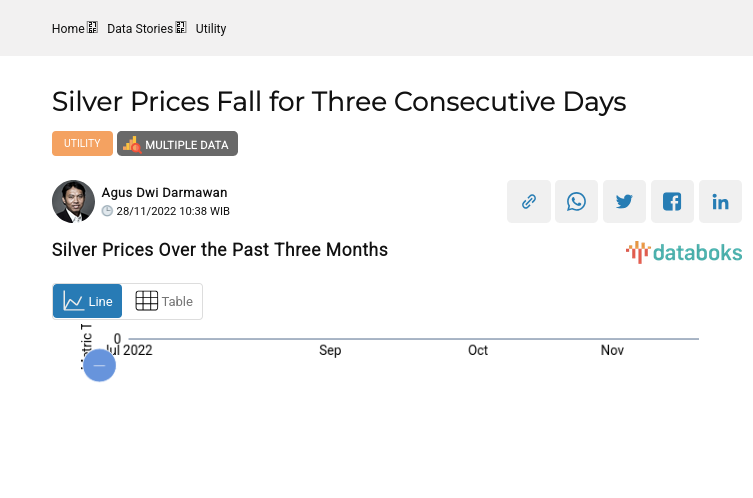This screenshot has height=498, width=753.
Task: Switch to the Line chart view
Action: point(88,301)
